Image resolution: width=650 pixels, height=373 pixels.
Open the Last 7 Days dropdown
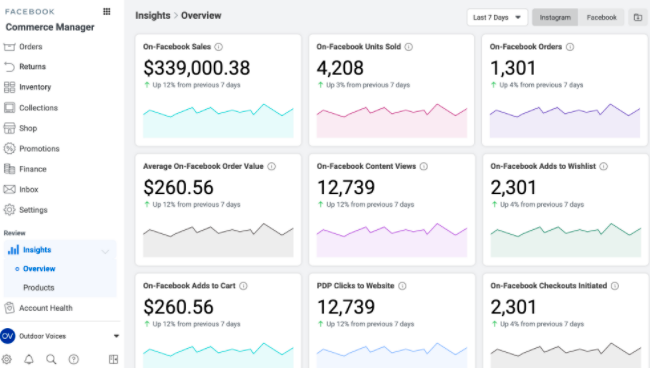point(497,17)
